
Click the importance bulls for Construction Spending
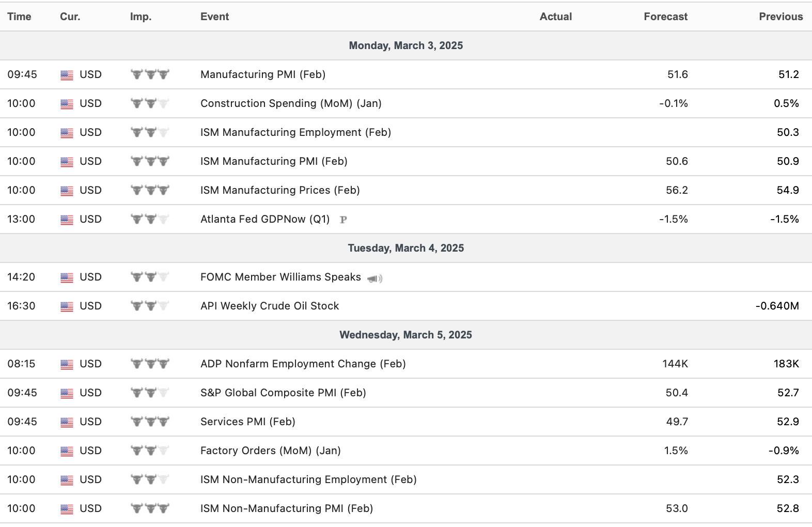tap(150, 103)
